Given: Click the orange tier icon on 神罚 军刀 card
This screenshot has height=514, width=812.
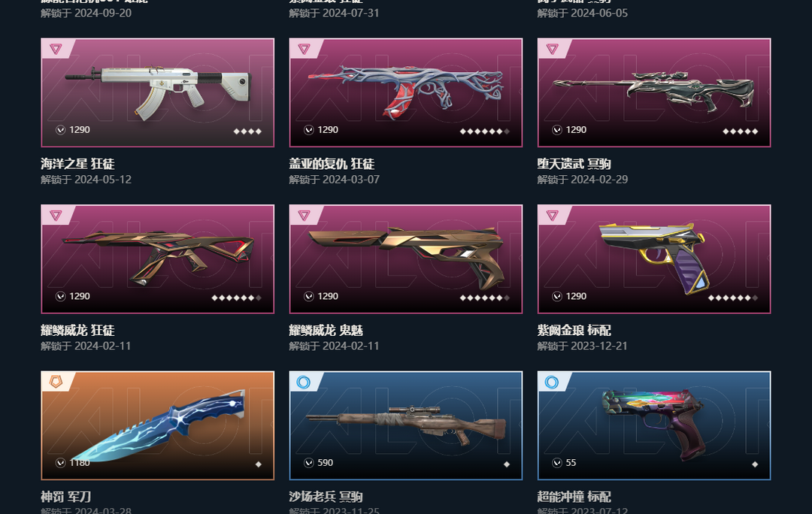Looking at the screenshot, I should click(x=56, y=382).
